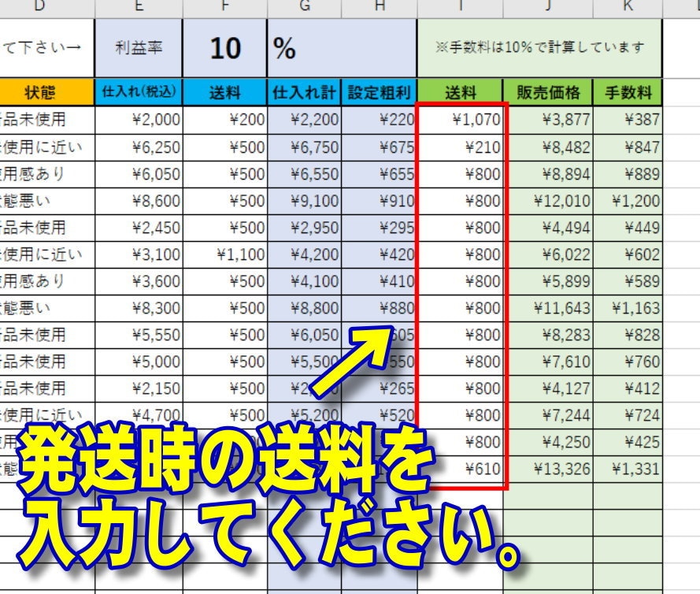
Task: Select the ¥1,100 shipping cell
Action: pyautogui.click(x=225, y=254)
